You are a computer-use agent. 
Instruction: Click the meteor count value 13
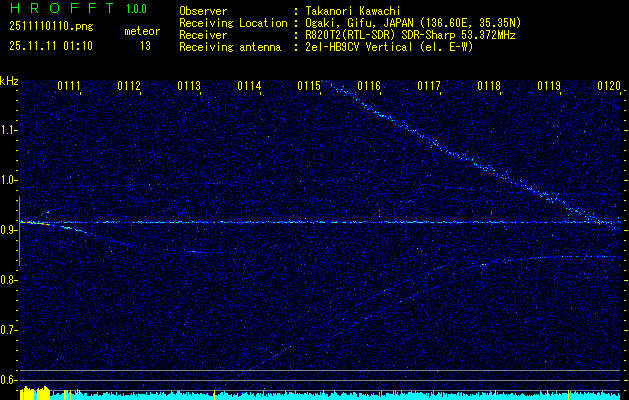tap(146, 46)
